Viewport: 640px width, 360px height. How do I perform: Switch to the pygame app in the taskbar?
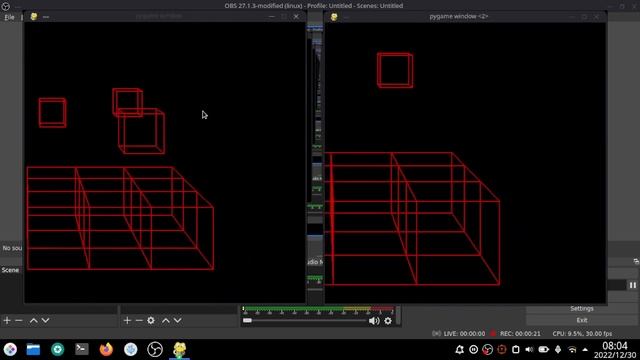tap(180, 349)
